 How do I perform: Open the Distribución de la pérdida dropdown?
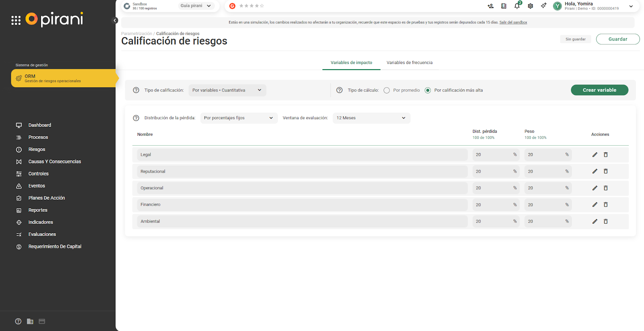(239, 118)
